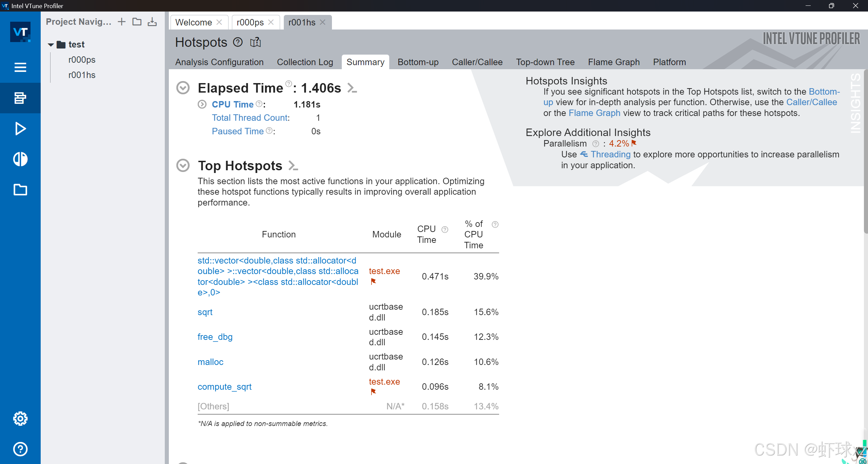This screenshot has height=464, width=868.
Task: Click the import result download icon
Action: point(152,22)
